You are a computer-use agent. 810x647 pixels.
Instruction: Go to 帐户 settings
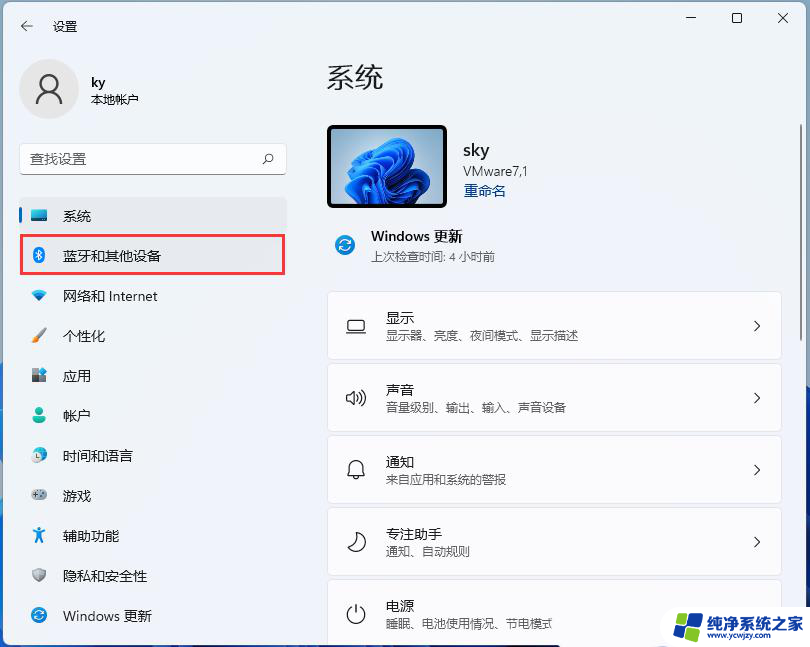[152, 415]
